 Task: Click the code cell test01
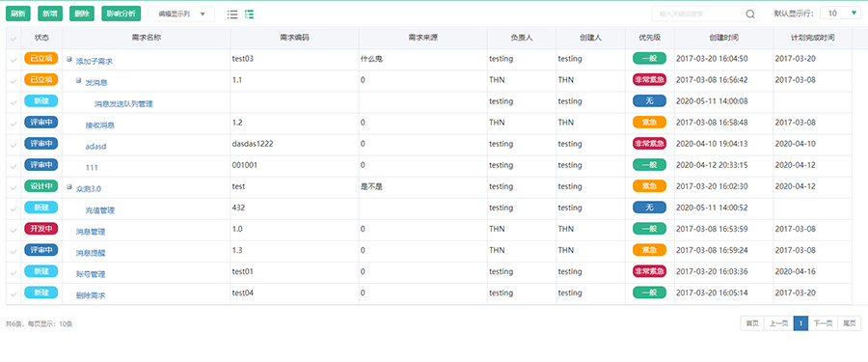point(243,271)
